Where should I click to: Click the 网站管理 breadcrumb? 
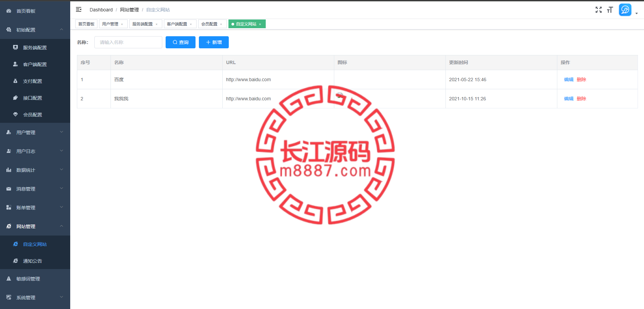click(x=129, y=10)
